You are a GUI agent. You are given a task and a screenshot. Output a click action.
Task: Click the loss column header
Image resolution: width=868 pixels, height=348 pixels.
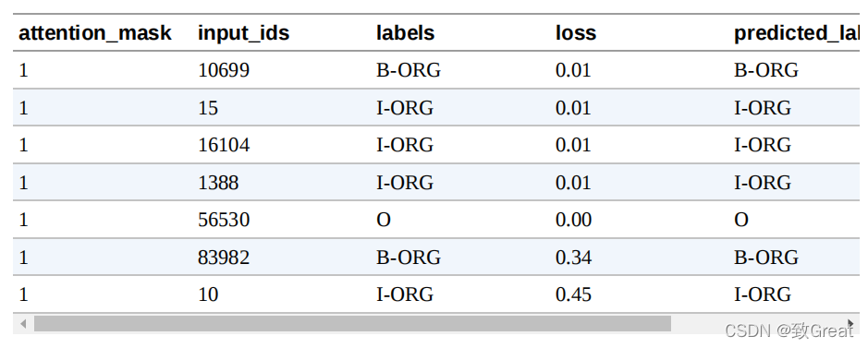[x=576, y=33]
